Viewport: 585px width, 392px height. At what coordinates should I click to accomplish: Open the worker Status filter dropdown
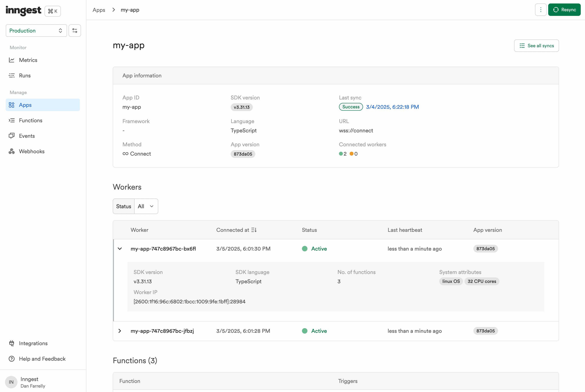pyautogui.click(x=146, y=206)
